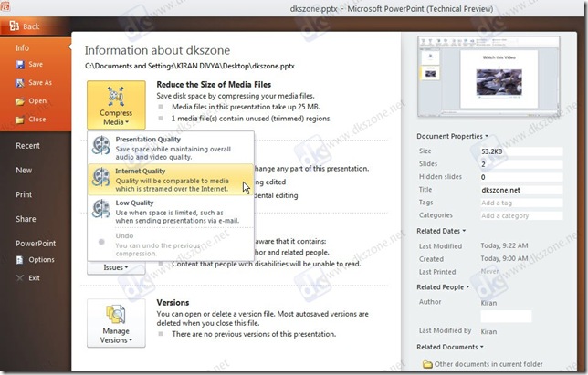Click the current folder icon
Viewport: 588px width, 375px height.
coord(427,364)
